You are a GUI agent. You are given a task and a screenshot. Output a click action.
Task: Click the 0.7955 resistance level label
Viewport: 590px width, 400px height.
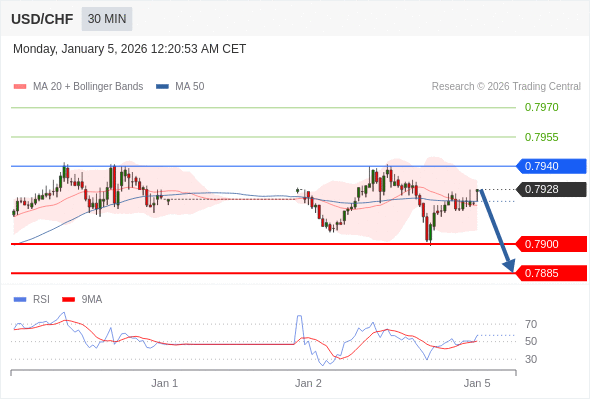click(541, 137)
